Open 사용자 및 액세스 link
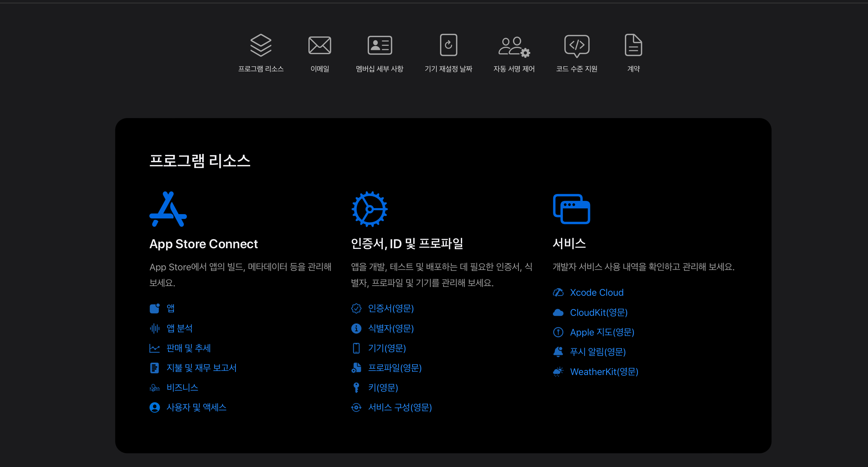Screen dimensions: 868x467 [196, 407]
